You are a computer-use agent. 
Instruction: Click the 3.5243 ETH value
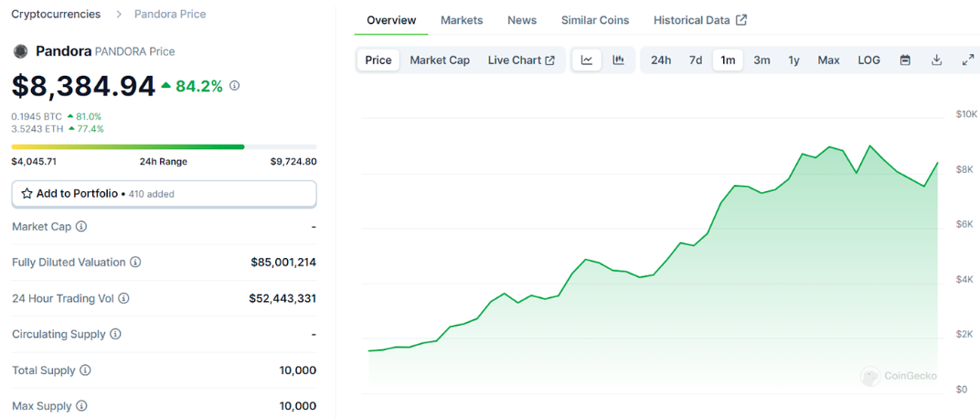click(x=37, y=129)
